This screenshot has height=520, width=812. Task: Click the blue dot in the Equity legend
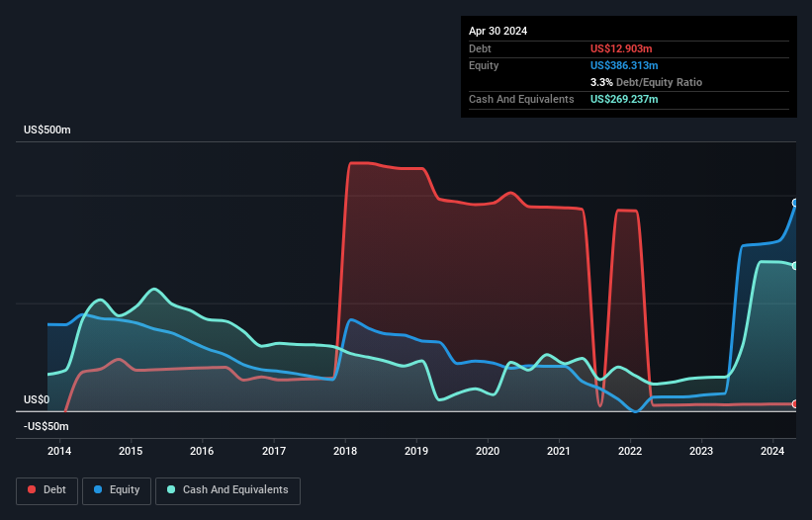tap(99, 490)
